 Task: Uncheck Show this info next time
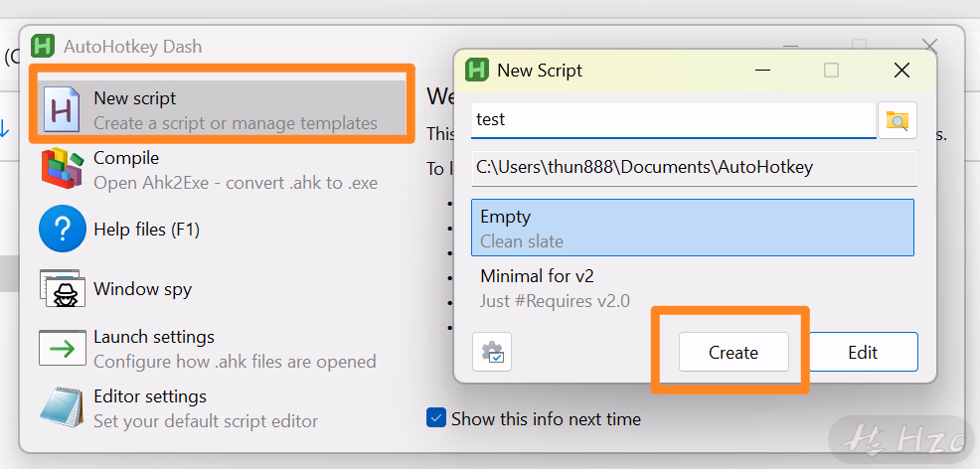click(x=436, y=417)
